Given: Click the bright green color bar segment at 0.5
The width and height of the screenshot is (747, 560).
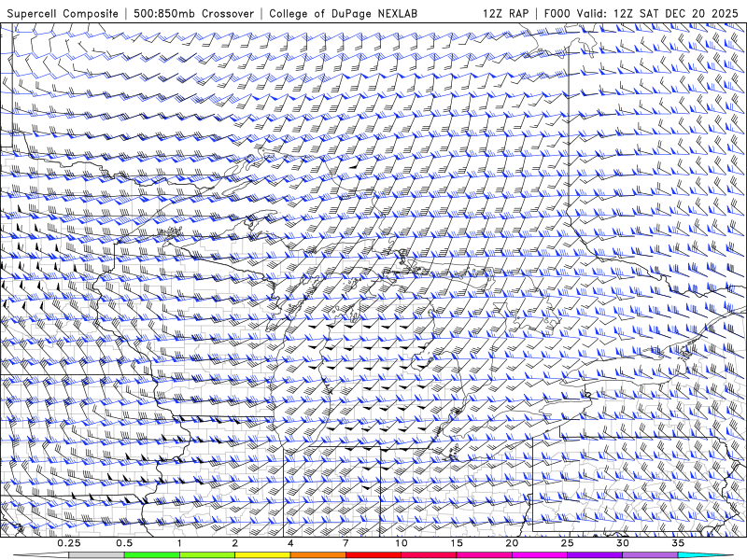Looking at the screenshot, I should click(151, 555).
